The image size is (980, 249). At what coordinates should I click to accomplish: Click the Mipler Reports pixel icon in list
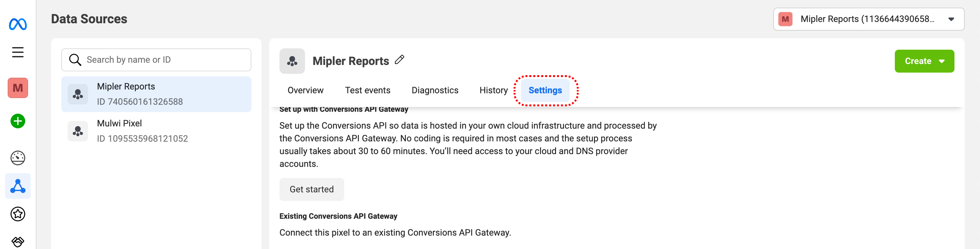[78, 94]
